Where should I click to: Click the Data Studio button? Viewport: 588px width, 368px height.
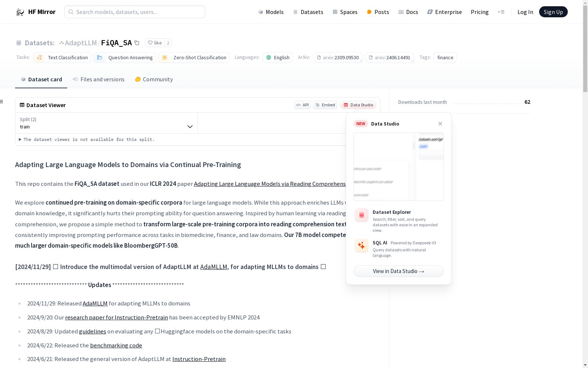(x=358, y=105)
